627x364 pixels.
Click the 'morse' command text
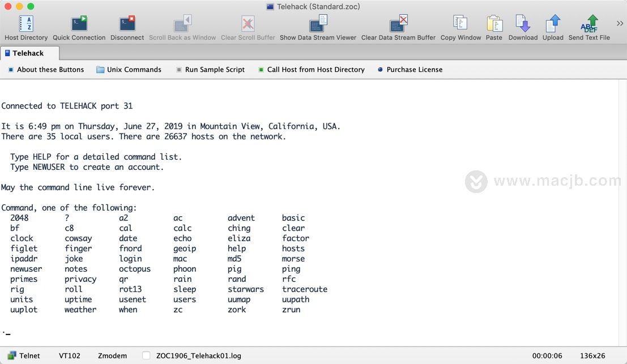(x=293, y=259)
